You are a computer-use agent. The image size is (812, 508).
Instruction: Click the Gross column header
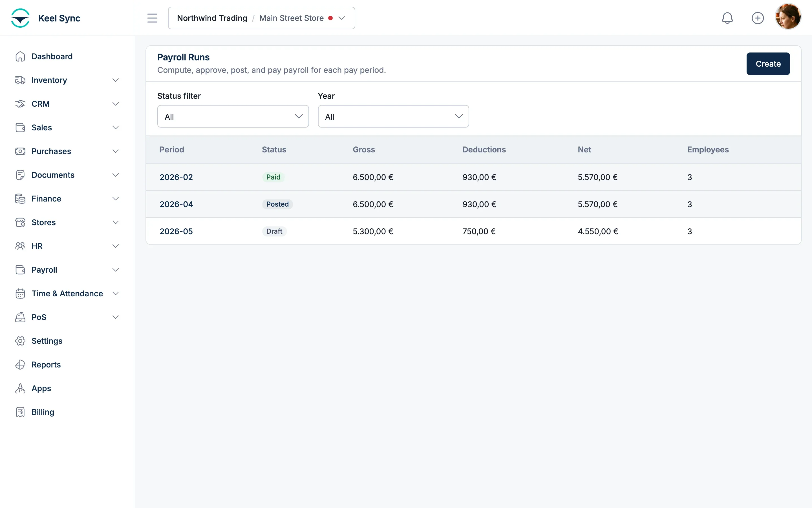[x=364, y=150]
